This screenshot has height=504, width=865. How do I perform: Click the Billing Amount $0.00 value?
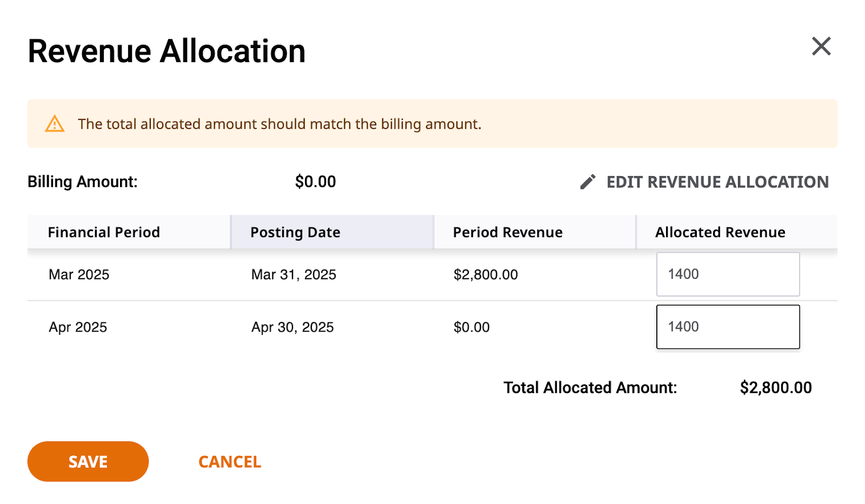click(x=316, y=182)
